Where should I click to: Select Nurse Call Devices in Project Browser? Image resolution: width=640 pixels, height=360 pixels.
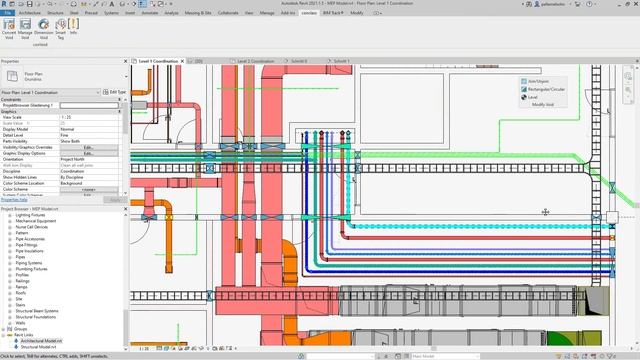(31, 227)
